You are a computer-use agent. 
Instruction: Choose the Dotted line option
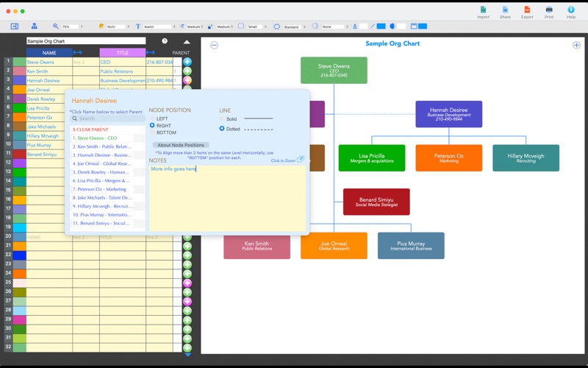[x=222, y=128]
